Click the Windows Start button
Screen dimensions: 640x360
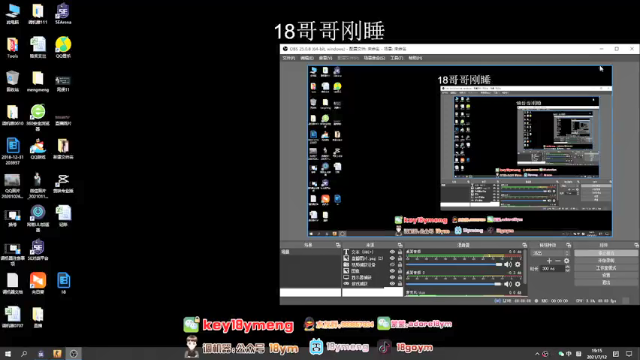point(8,353)
